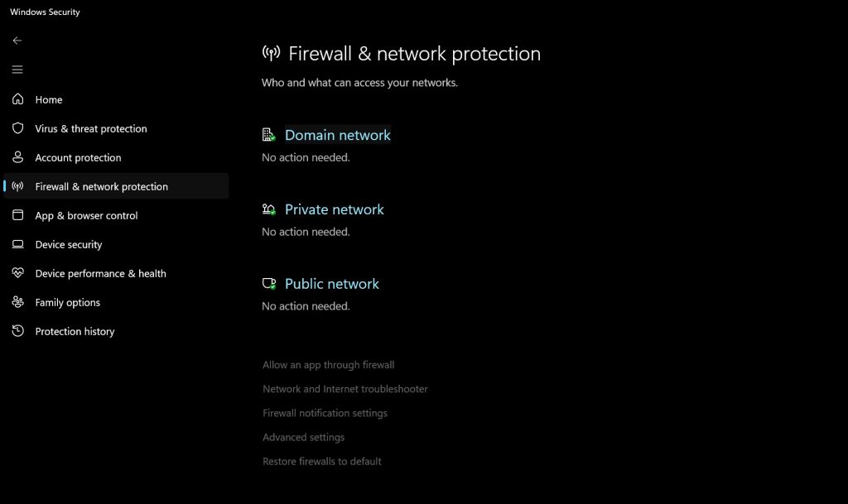
Task: Click the Device performance heart icon
Action: [x=18, y=273]
